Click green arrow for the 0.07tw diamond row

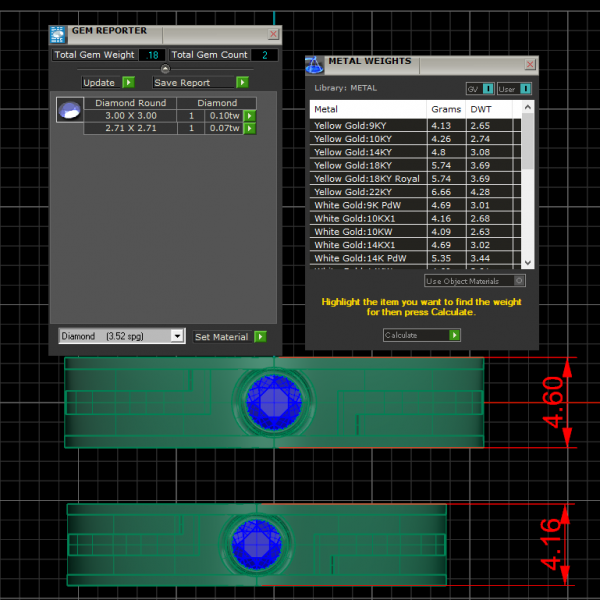[x=249, y=129]
